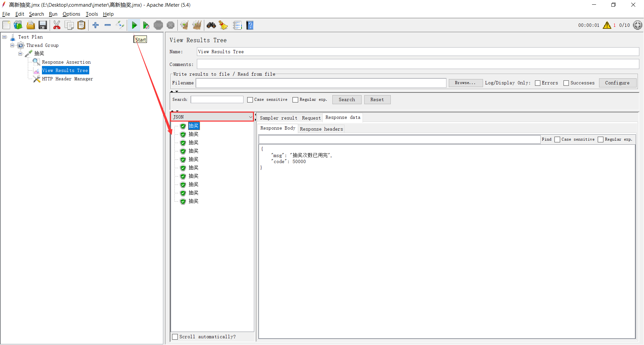Switch to the Request tab
Screen dimensions: 644x345
click(x=311, y=118)
